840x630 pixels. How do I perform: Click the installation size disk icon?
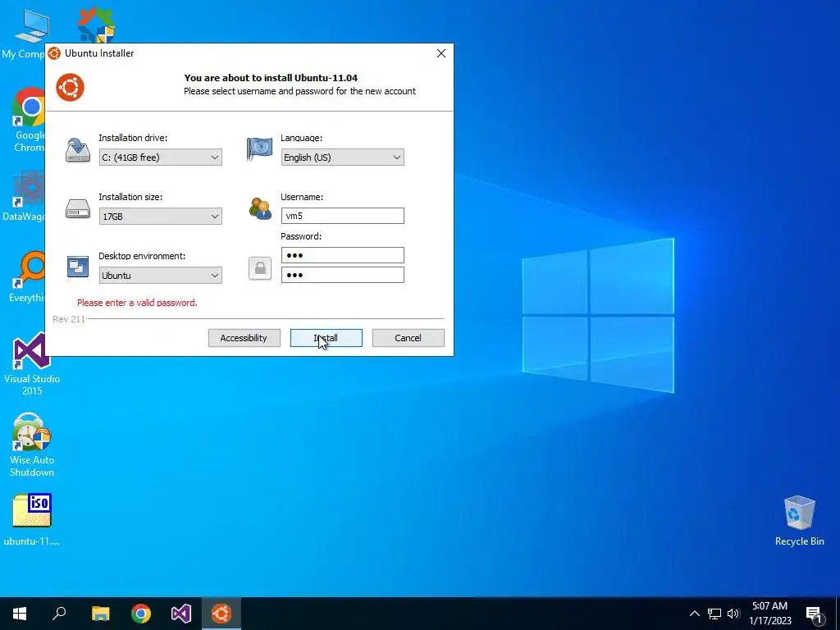[78, 209]
